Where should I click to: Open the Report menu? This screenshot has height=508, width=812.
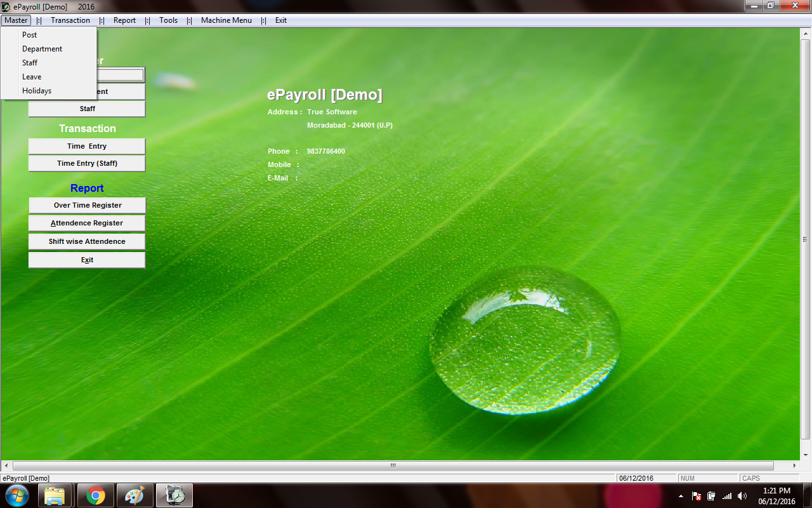tap(124, 20)
